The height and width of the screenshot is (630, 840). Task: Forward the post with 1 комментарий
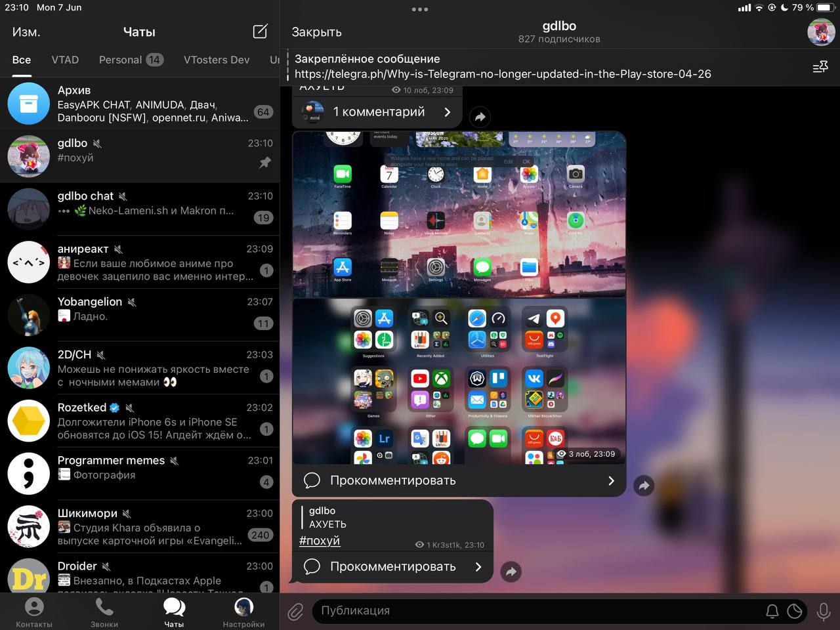pos(480,117)
